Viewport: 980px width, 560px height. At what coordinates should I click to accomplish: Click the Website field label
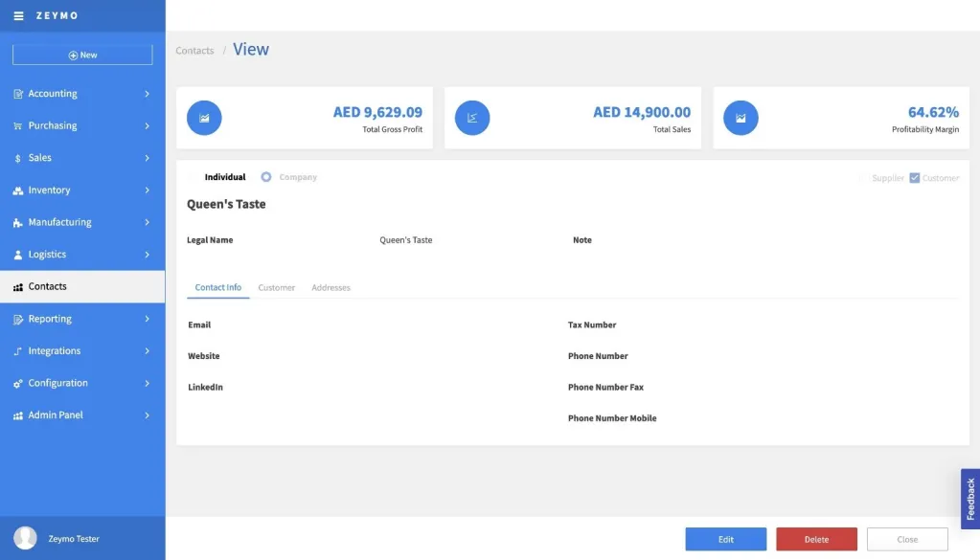tap(204, 356)
